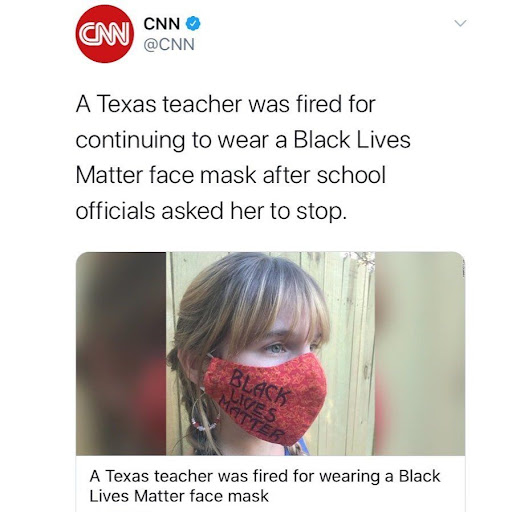Select the tweet line "Matter face mask after school"
Viewport: 512px width, 512px height.
231,175
